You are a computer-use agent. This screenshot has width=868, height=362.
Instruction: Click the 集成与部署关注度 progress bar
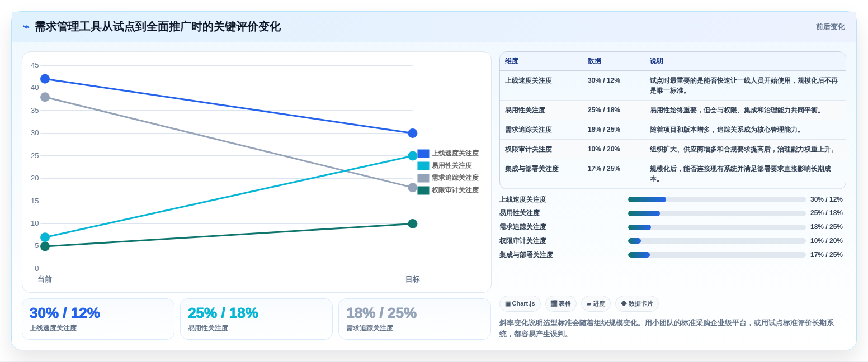point(716,255)
